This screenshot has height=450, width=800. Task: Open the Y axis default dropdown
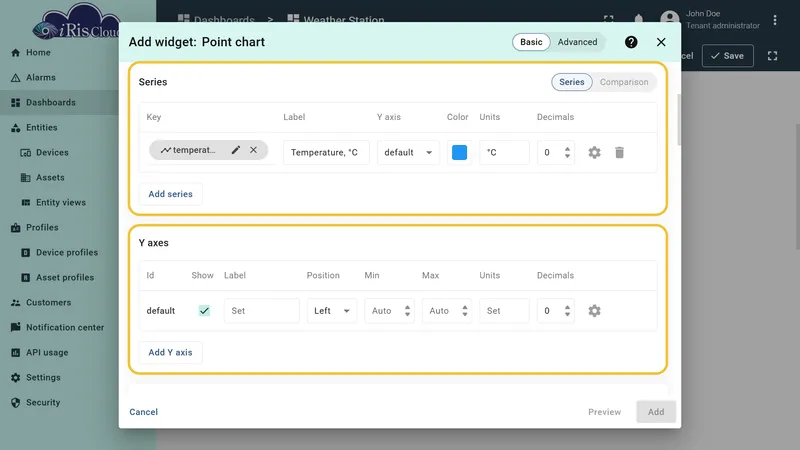point(408,153)
